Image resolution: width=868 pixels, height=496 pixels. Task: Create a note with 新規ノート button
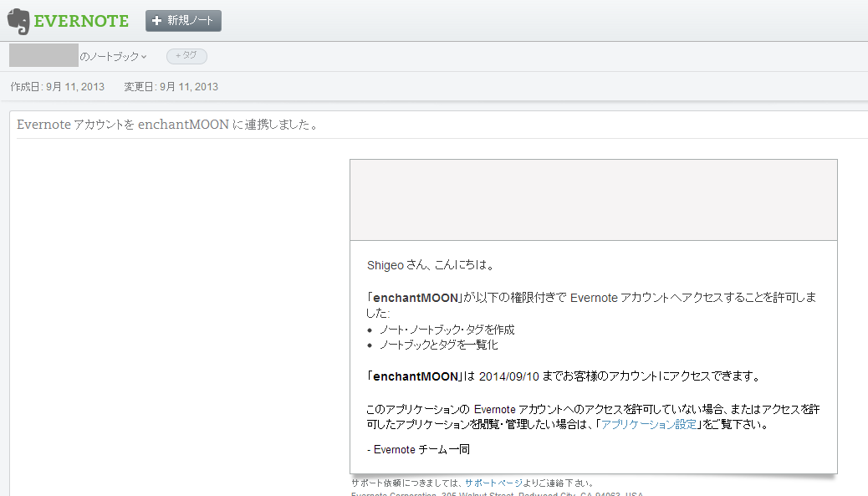(x=183, y=20)
